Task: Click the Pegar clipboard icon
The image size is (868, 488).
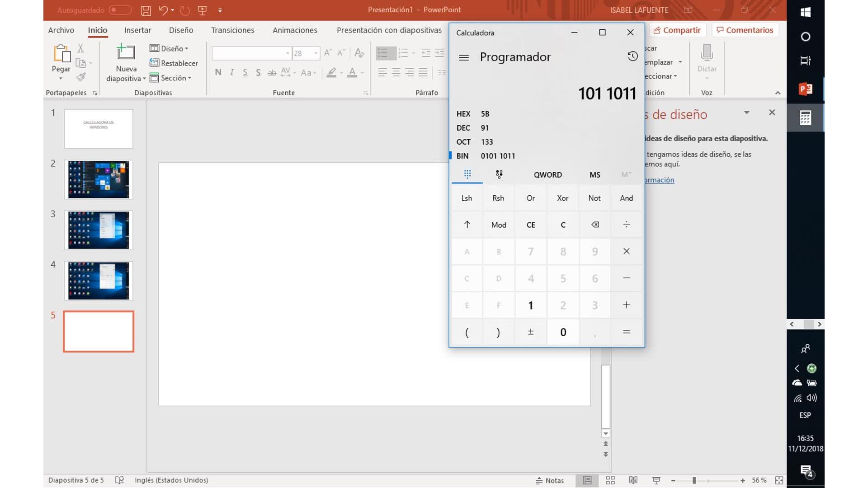Action: click(61, 53)
